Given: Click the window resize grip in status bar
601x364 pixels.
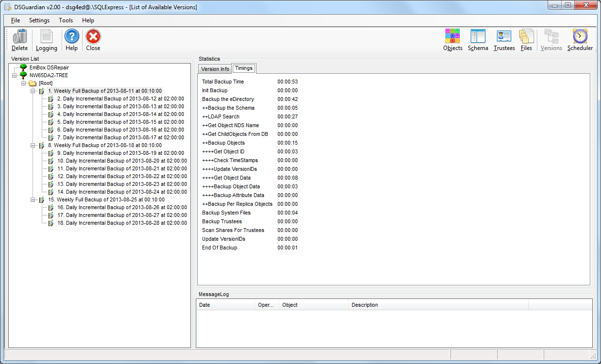Looking at the screenshot, I should (593, 355).
